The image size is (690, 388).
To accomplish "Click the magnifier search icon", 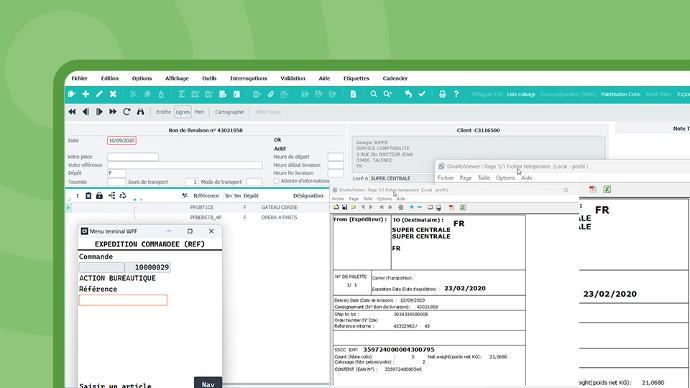I will (x=373, y=94).
